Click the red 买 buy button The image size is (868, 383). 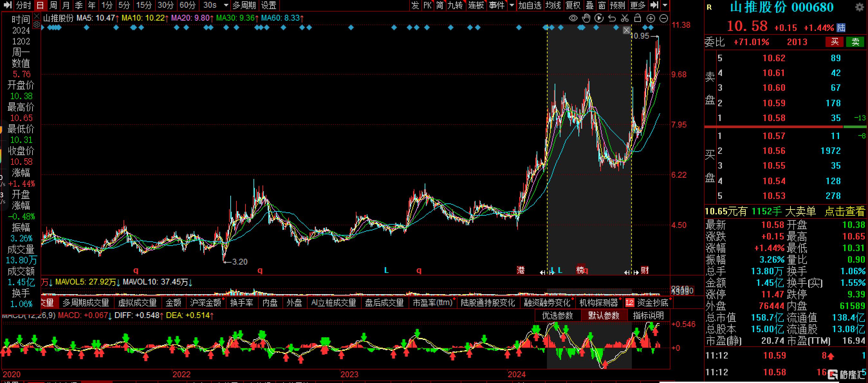(834, 42)
